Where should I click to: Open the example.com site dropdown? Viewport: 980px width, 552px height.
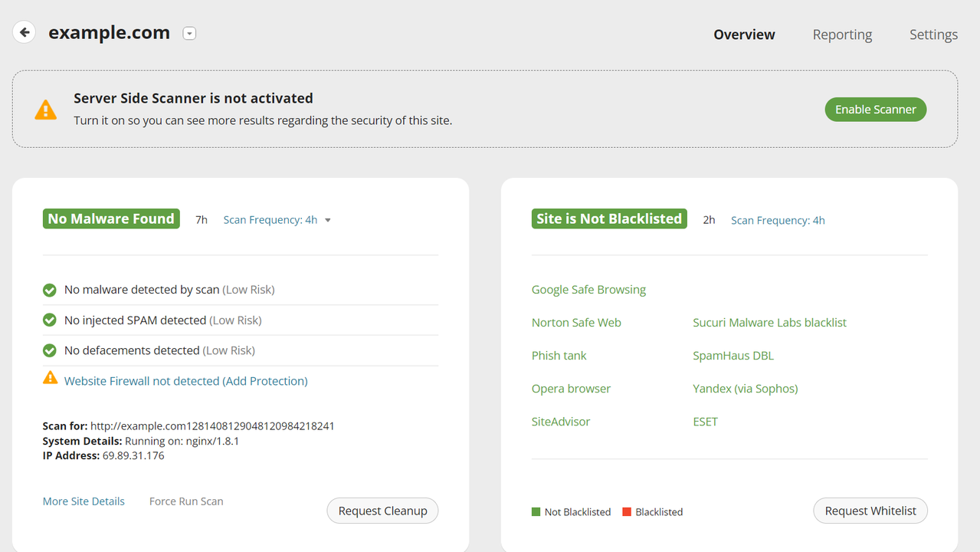tap(189, 33)
